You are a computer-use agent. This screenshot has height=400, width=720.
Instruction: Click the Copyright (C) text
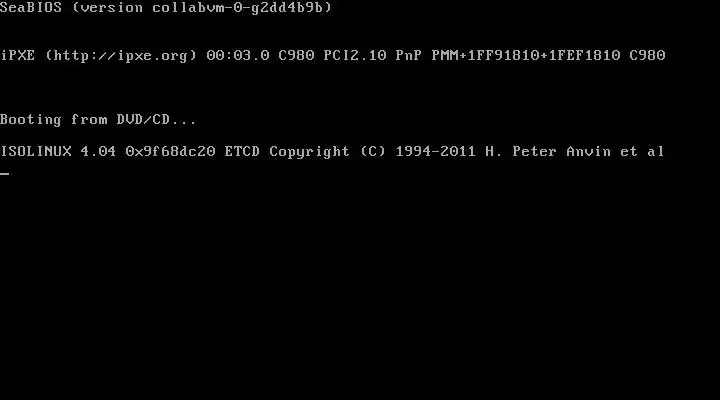coord(327,152)
